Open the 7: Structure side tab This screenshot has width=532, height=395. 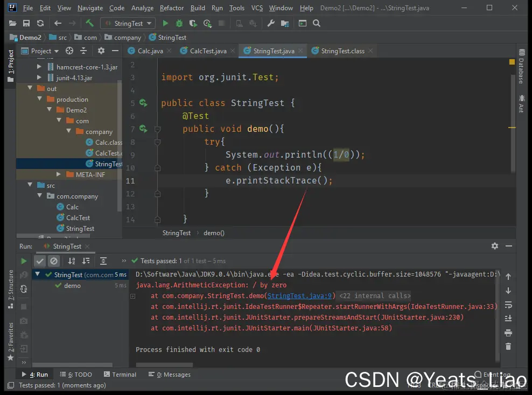[x=11, y=289]
